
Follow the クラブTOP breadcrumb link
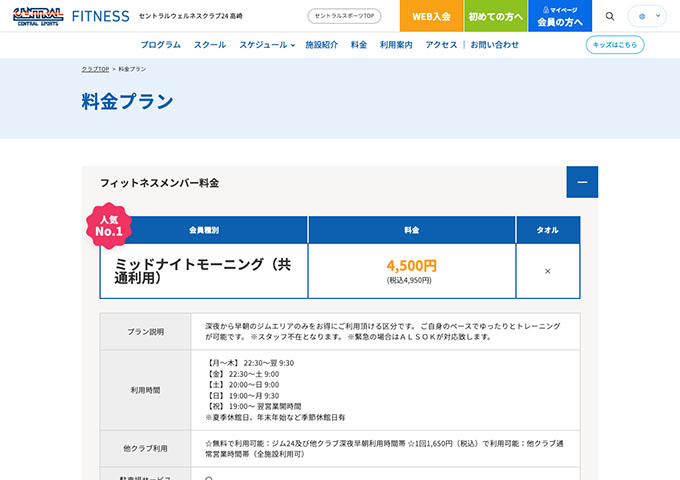coord(95,69)
